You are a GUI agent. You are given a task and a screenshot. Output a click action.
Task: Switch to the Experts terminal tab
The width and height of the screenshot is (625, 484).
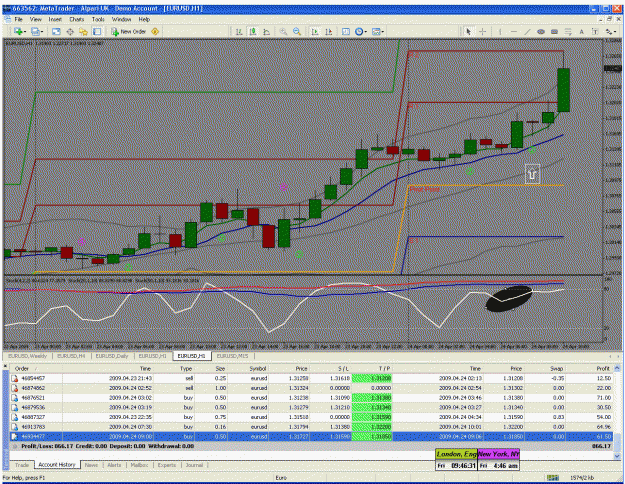(167, 465)
